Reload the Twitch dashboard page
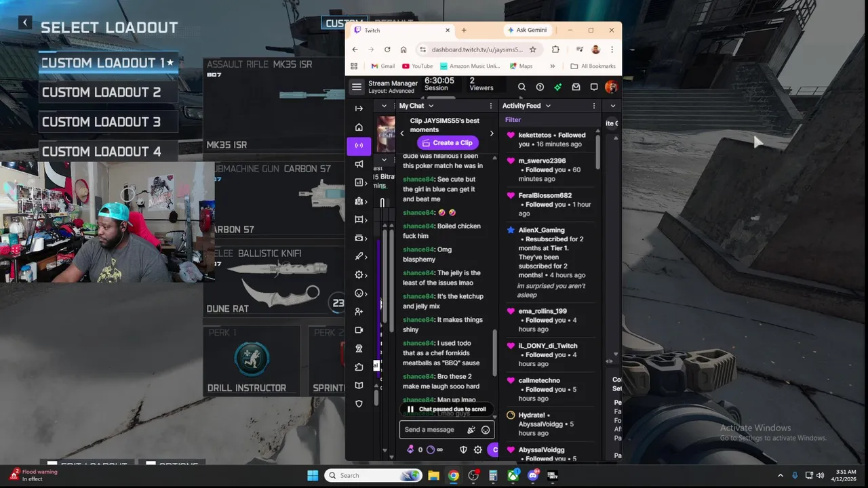 pyautogui.click(x=387, y=49)
